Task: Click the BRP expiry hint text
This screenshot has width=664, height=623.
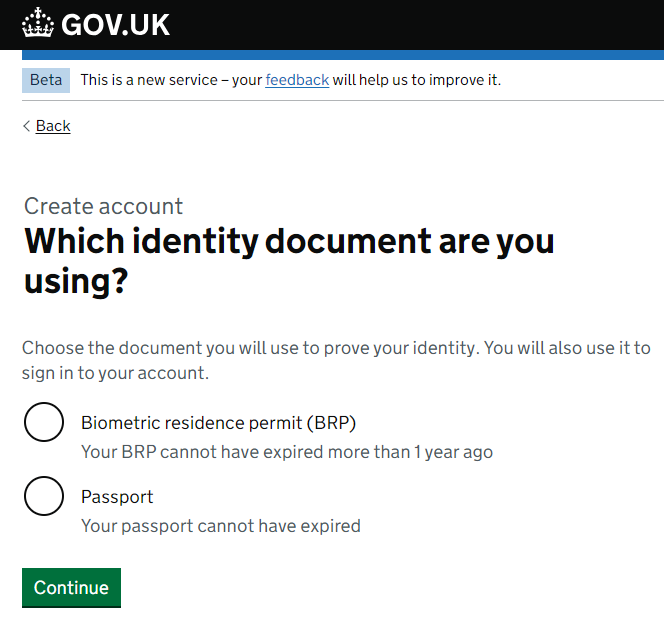Action: 287,452
